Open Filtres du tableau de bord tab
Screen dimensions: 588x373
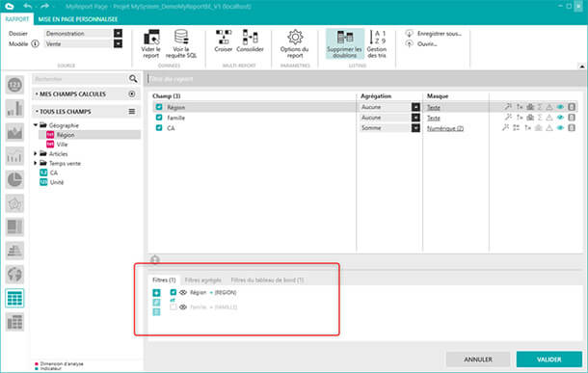[267, 280]
